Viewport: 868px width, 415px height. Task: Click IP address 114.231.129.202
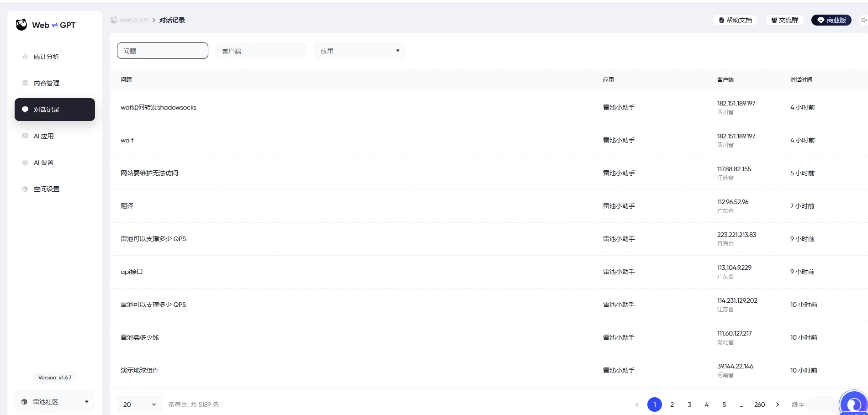click(737, 300)
